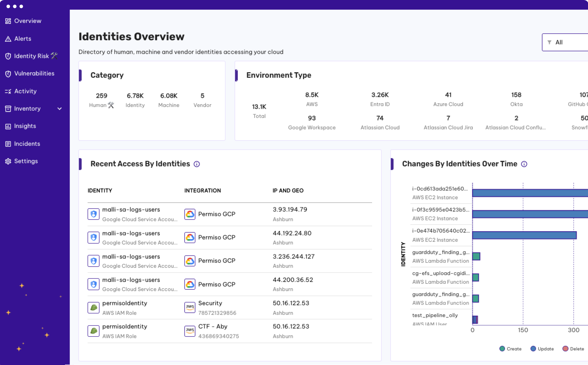Click the Identity Risk shield icon
The image size is (588, 365).
click(x=8, y=56)
